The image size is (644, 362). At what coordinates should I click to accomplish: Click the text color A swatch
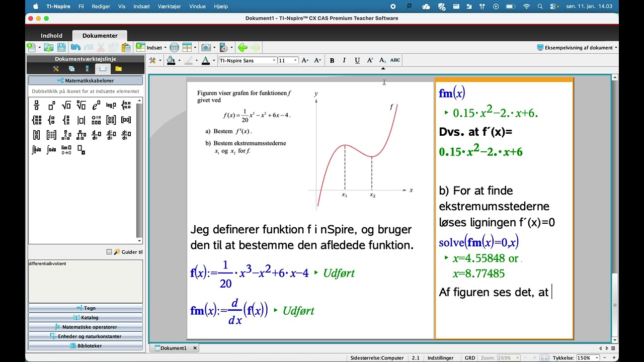(x=205, y=60)
